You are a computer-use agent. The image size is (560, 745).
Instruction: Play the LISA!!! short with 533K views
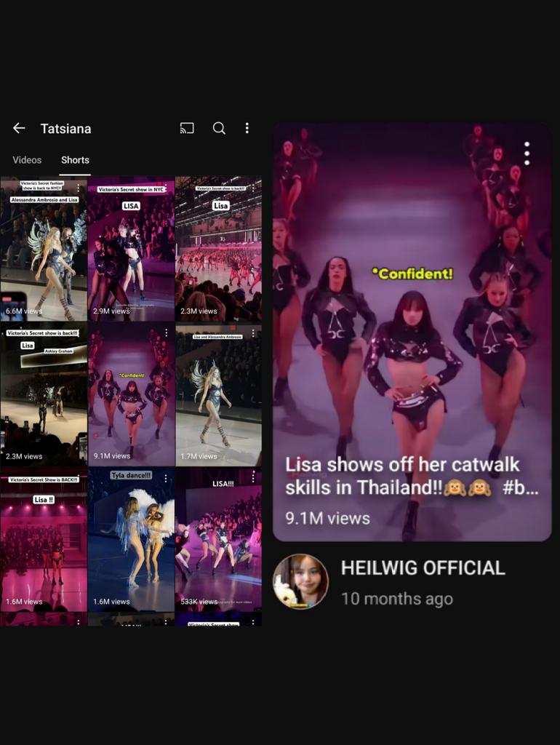[218, 540]
